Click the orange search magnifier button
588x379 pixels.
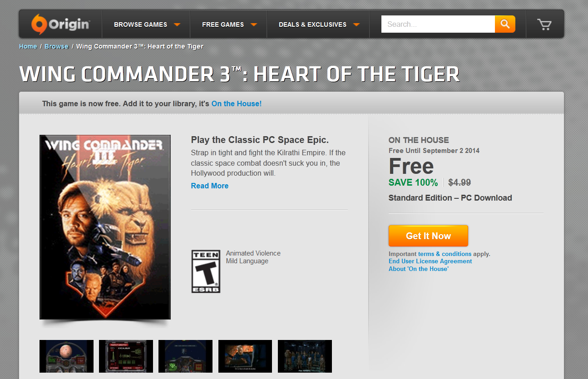505,24
